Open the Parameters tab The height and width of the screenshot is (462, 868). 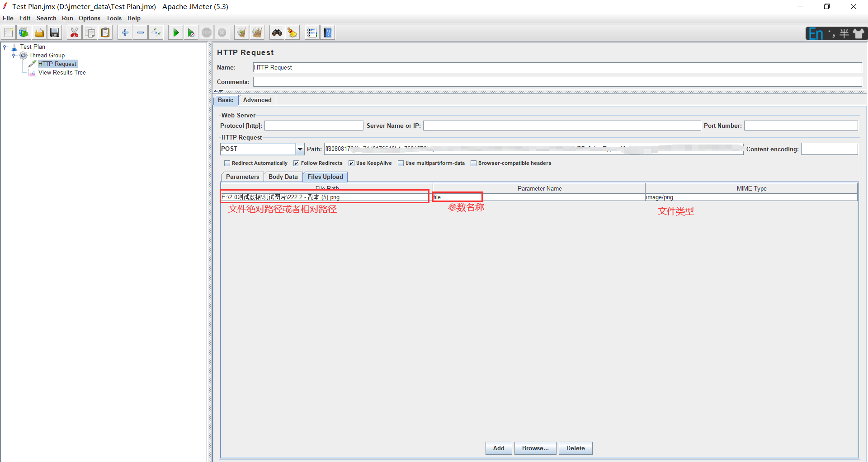coord(242,177)
